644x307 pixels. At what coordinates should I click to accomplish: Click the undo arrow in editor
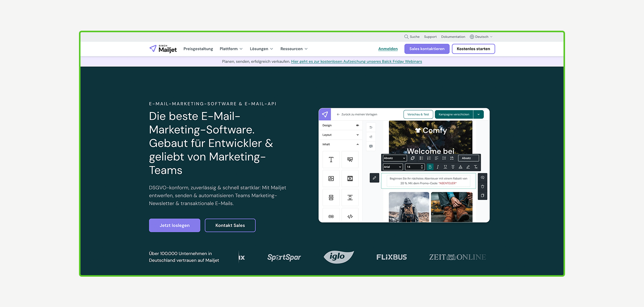371,127
